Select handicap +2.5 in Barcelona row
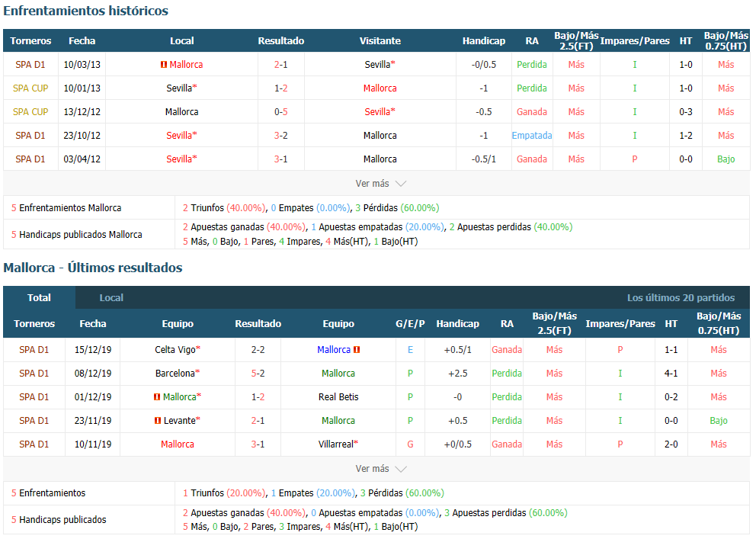This screenshot has height=539, width=756. [x=457, y=373]
